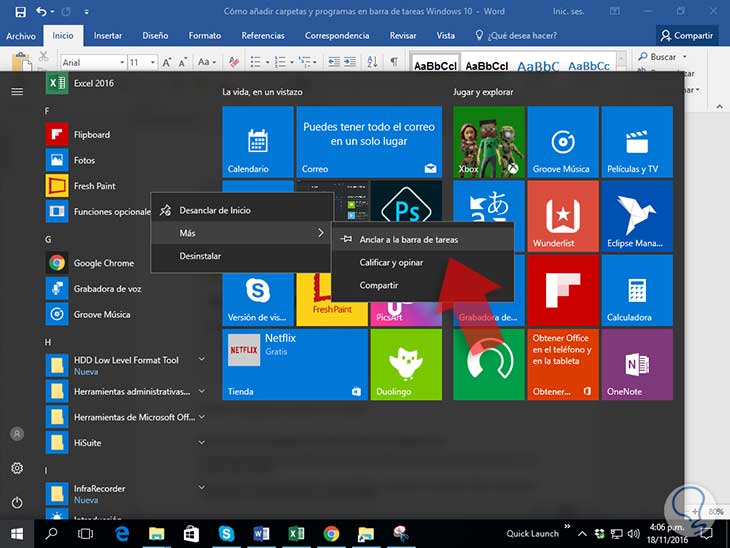The image size is (730, 548).
Task: Open the Buscar dropdown arrow in Word
Action: tap(685, 56)
